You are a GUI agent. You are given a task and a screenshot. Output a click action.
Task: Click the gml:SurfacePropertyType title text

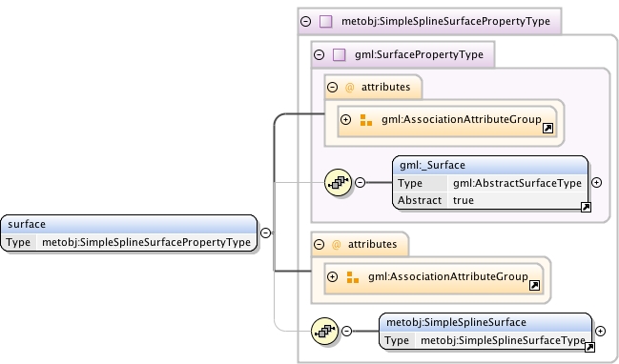click(419, 54)
